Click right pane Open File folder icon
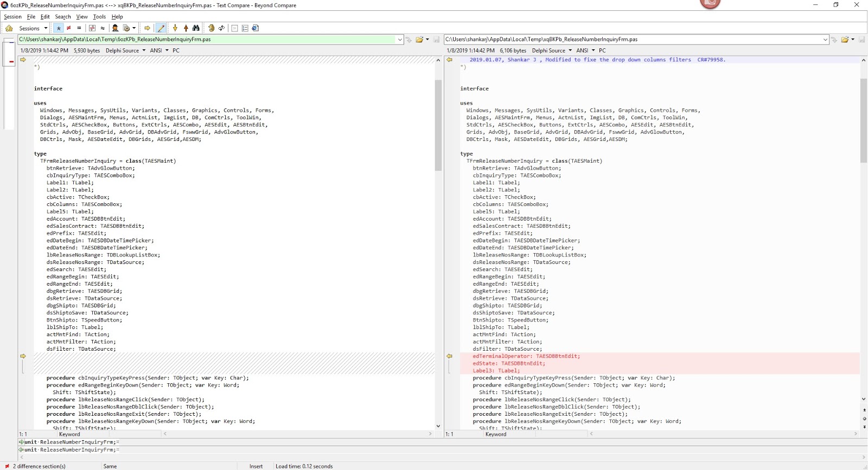Image resolution: width=868 pixels, height=470 pixels. tap(845, 40)
